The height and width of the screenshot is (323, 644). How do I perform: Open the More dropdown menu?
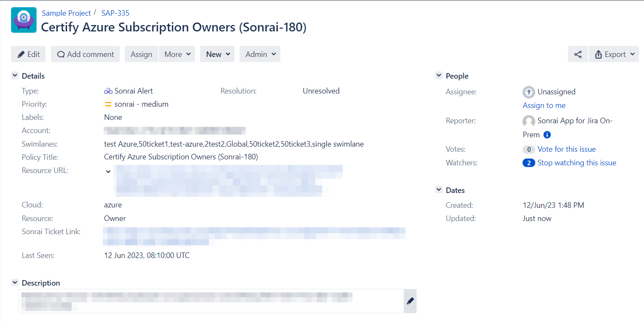[177, 54]
